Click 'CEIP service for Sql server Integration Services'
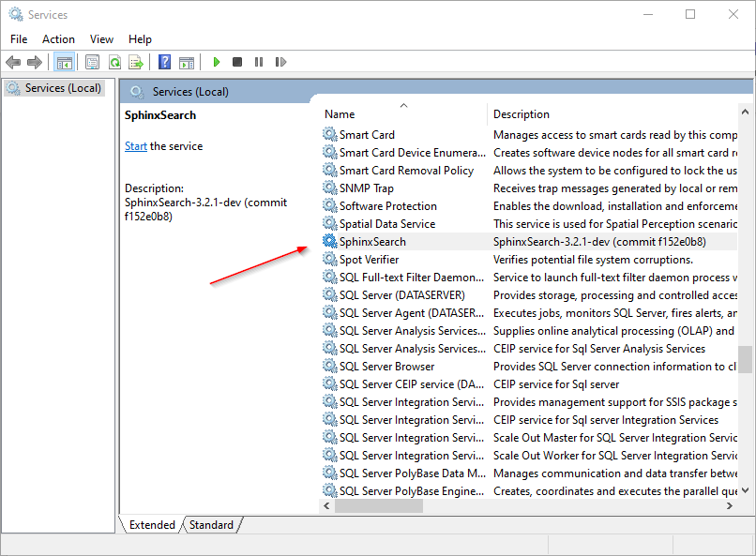This screenshot has height=556, width=756. 606,420
